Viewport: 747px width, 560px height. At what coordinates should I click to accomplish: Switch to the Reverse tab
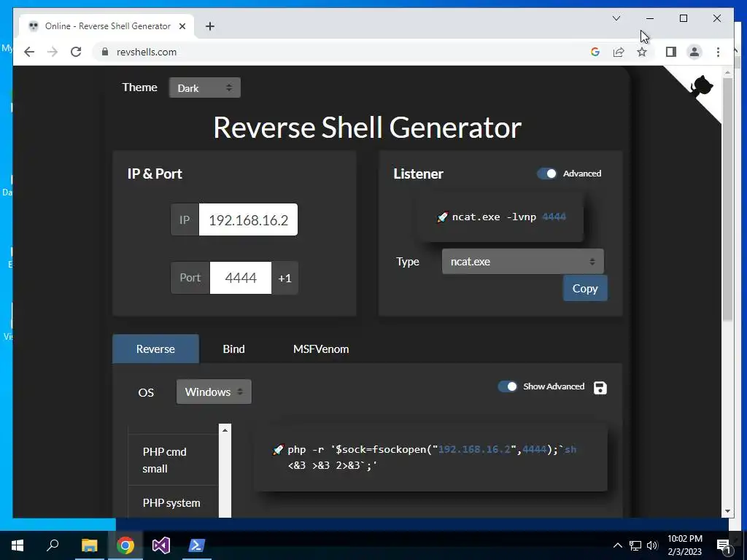(x=155, y=349)
